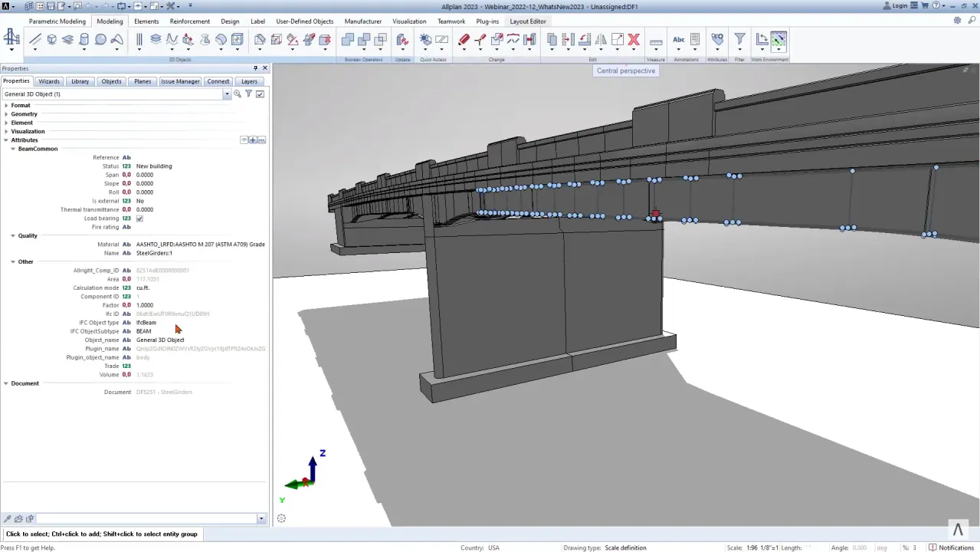Open the Filter funnel tool in ribbon
The image size is (980, 552).
pyautogui.click(x=739, y=40)
